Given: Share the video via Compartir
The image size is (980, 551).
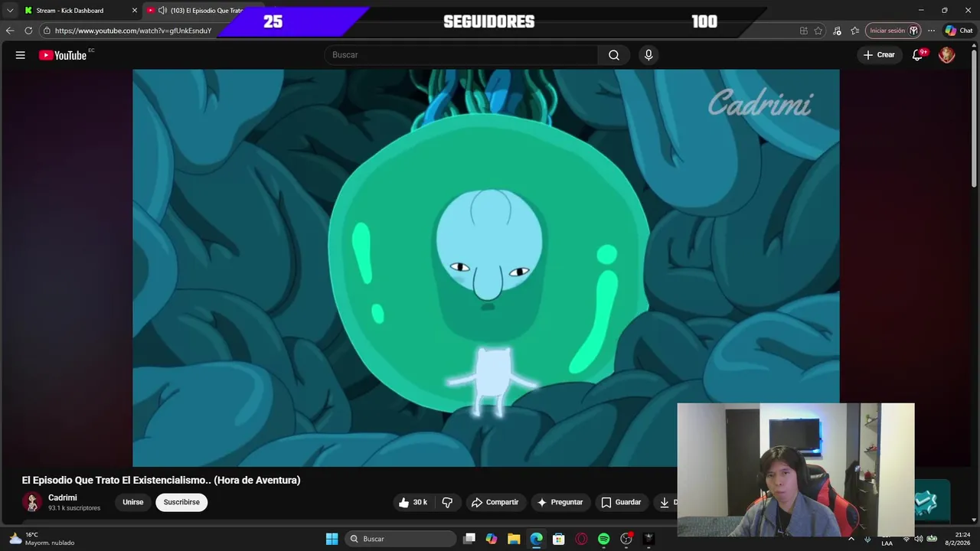Looking at the screenshot, I should (495, 503).
